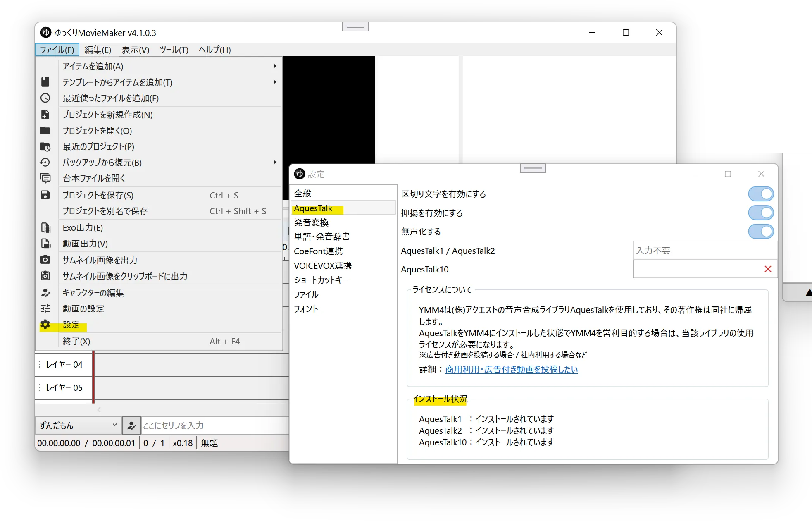Click the 無題 project name in status bar
Viewport: 812px width, 521px height.
pos(210,443)
